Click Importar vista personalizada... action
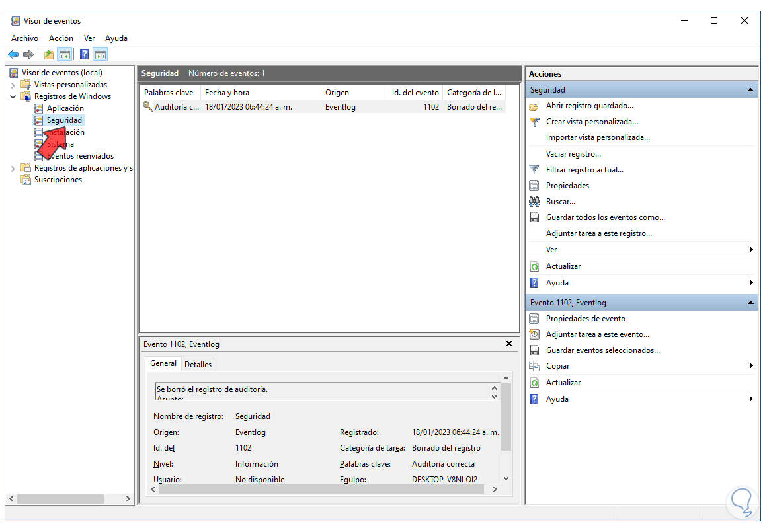This screenshot has height=532, width=765. (598, 137)
